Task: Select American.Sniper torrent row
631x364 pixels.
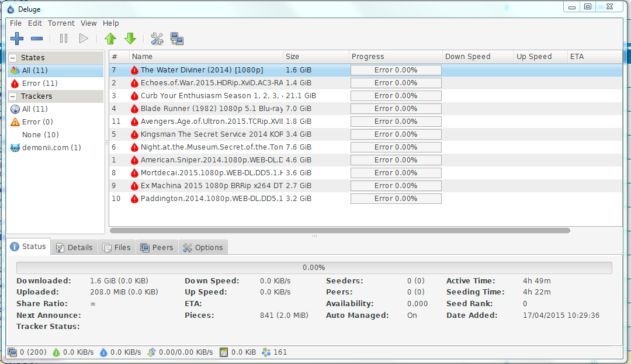Action: (365, 161)
